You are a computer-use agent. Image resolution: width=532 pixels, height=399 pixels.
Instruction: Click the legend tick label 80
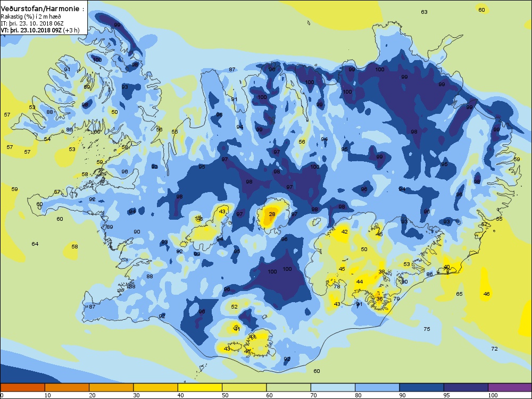[x=358, y=395]
